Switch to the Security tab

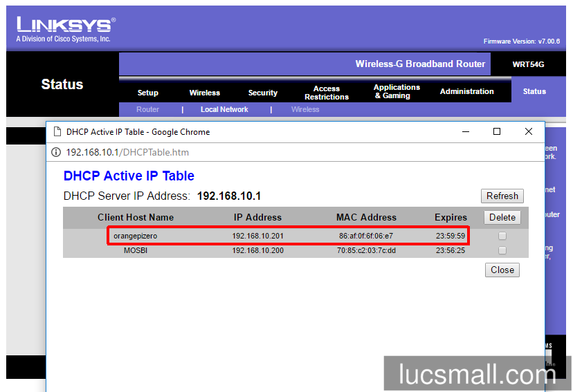pyautogui.click(x=263, y=93)
